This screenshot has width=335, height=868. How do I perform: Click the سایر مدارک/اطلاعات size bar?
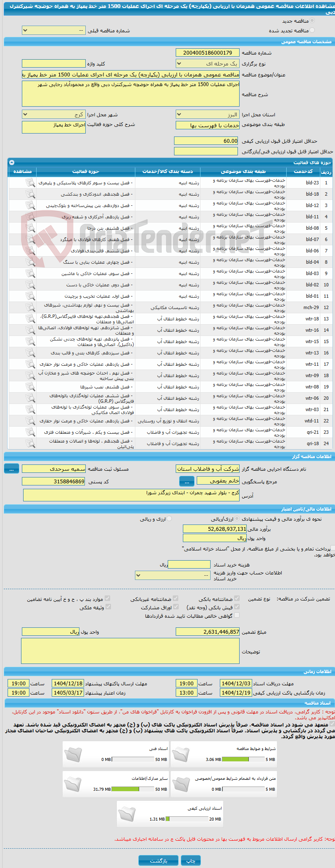point(133,789)
